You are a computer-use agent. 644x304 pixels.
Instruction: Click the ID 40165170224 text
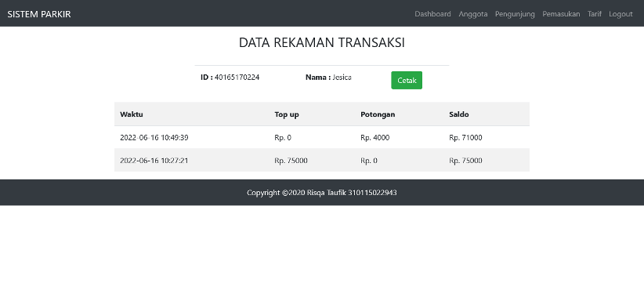[230, 77]
